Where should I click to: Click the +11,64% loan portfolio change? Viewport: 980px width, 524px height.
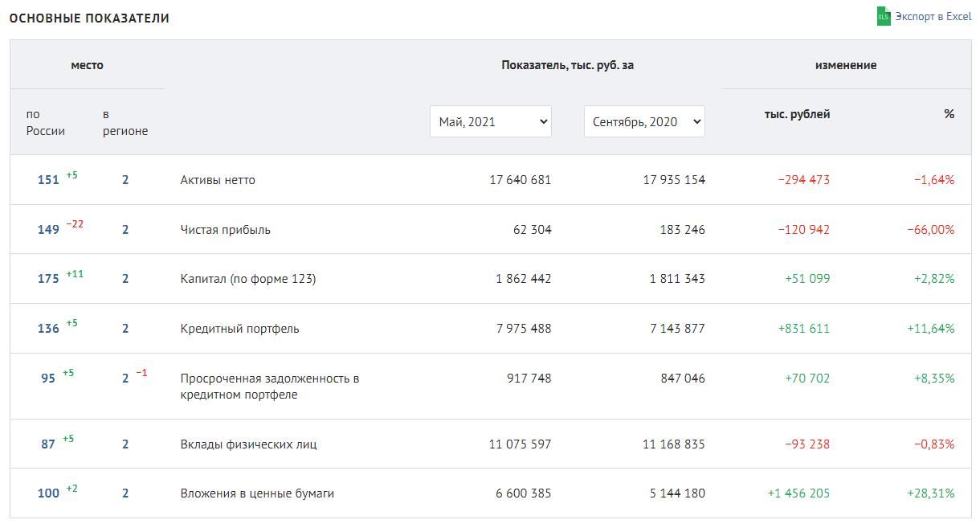pyautogui.click(x=931, y=329)
